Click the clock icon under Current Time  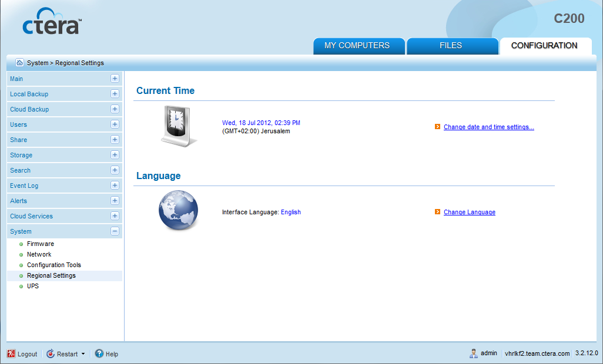[x=179, y=126]
